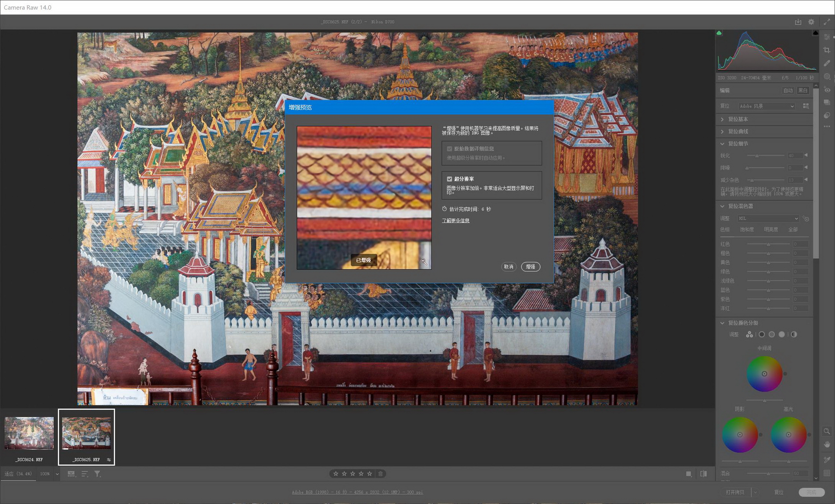Select the Crop tool in sidebar

point(827,50)
